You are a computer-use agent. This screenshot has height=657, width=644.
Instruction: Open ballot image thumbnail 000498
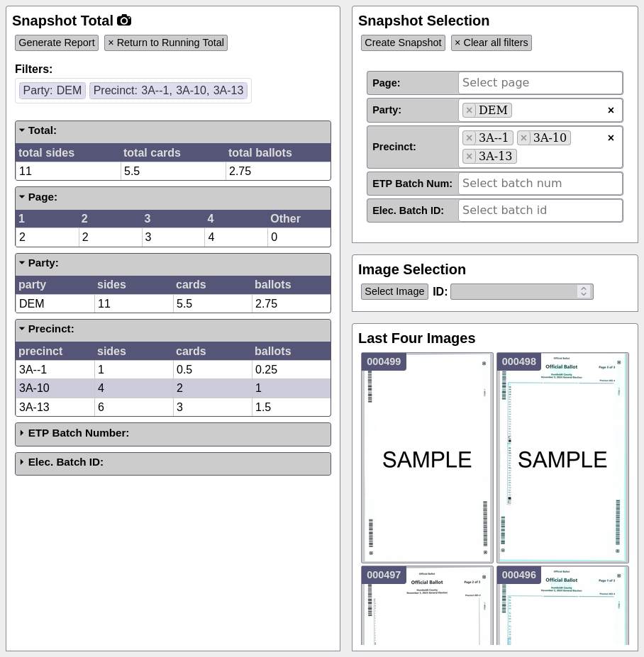(x=562, y=458)
